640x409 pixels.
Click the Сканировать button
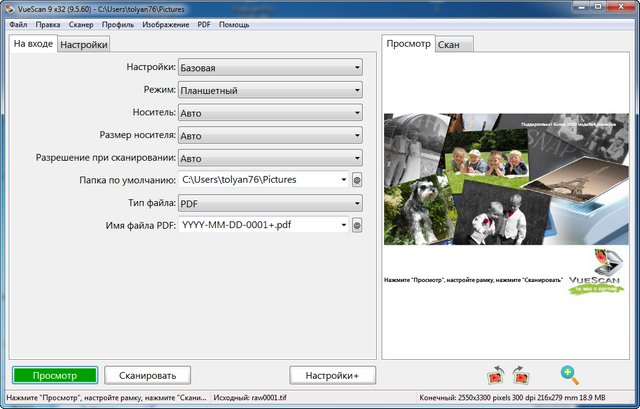pyautogui.click(x=147, y=376)
